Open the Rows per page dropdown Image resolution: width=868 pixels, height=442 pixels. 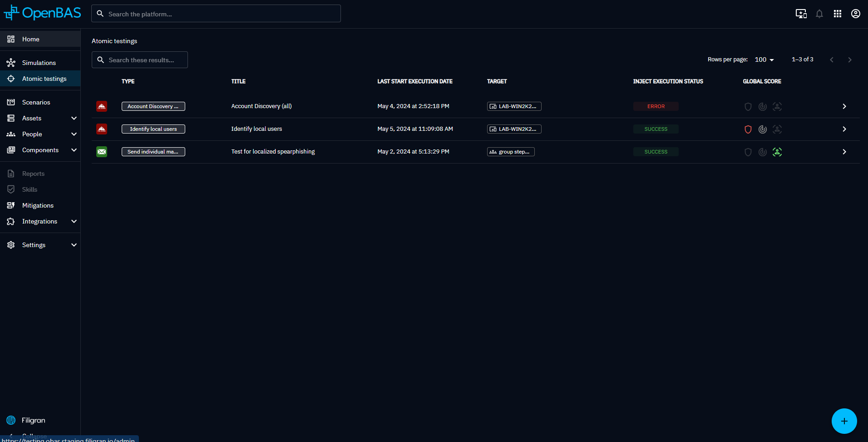pos(764,60)
